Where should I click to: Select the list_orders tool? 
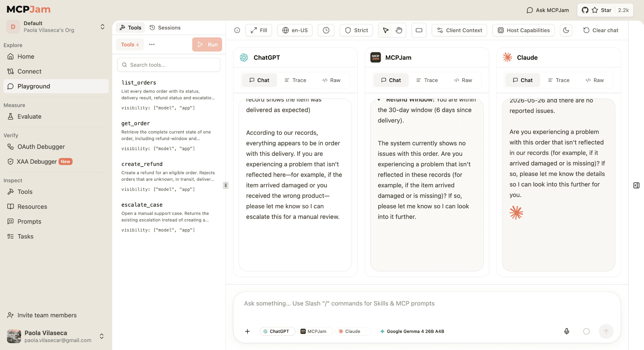coord(169,95)
